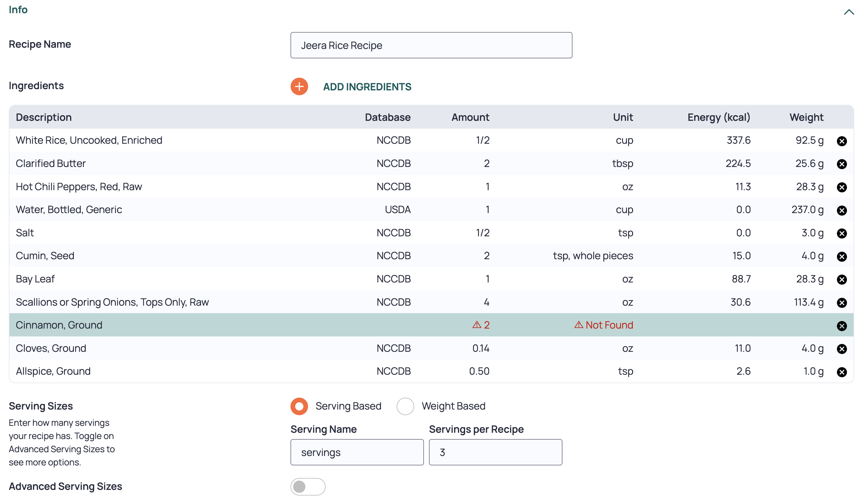Screen dimensions: 868x504
Task: Delete the Salt ingredient row
Action: pyautogui.click(x=842, y=233)
